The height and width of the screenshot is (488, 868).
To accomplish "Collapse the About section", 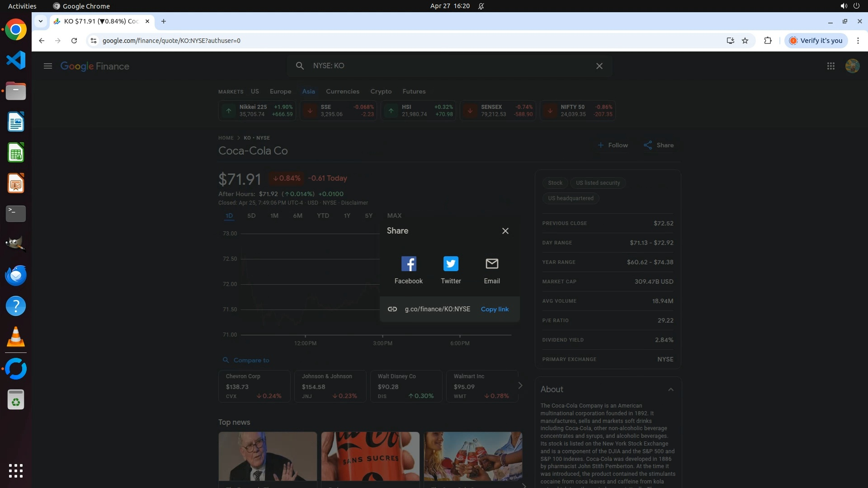I will click(x=671, y=389).
